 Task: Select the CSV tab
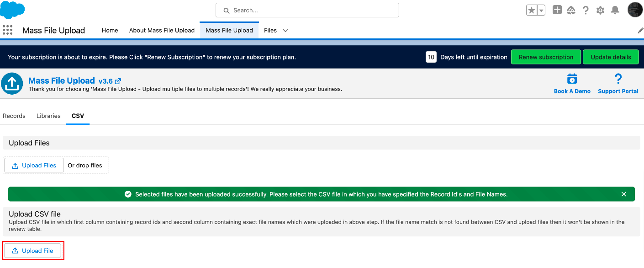[78, 116]
